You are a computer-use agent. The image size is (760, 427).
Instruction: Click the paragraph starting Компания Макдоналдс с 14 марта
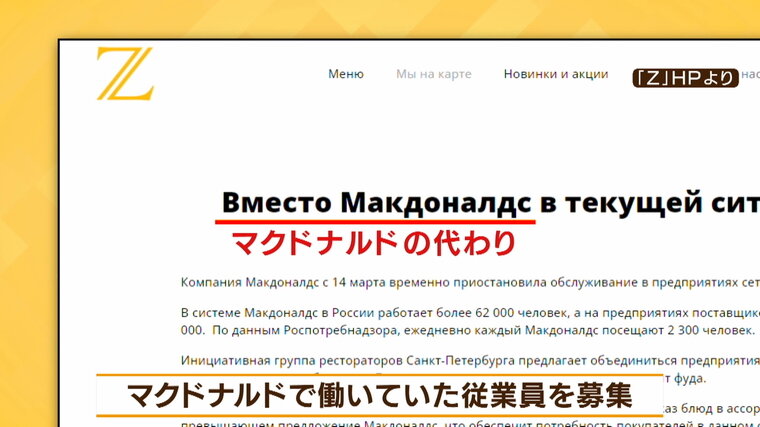pos(470,283)
